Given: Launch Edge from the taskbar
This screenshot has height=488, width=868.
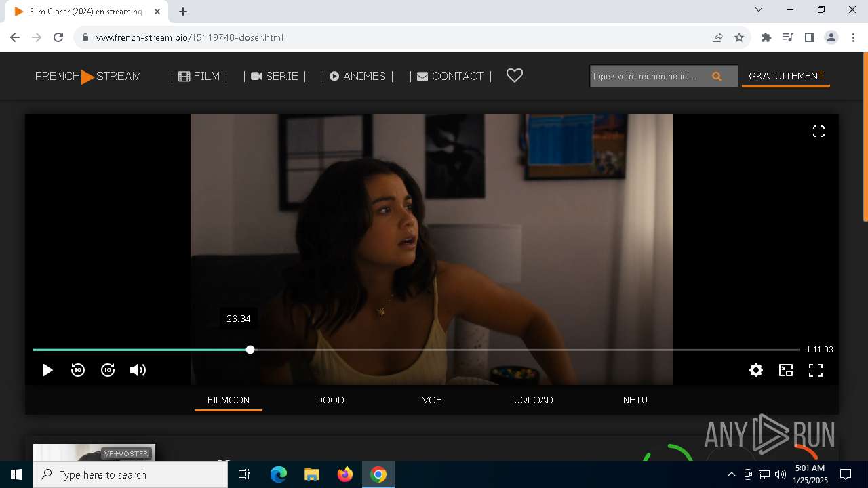Looking at the screenshot, I should (x=279, y=474).
